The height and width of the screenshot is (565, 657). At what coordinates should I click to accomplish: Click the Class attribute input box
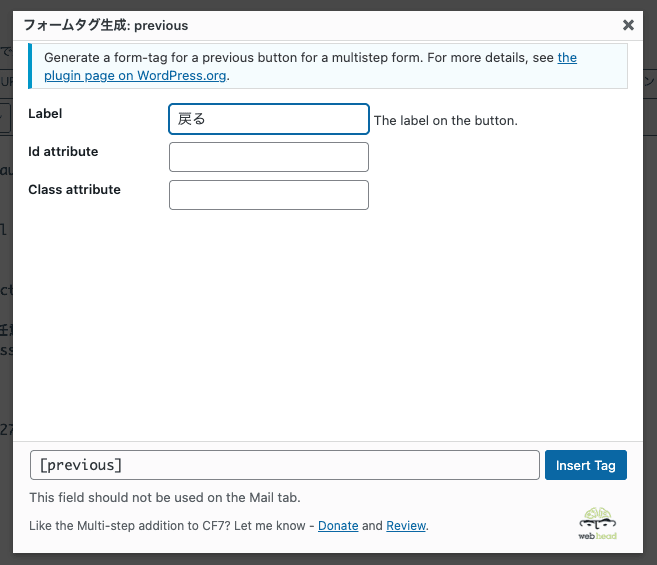[269, 195]
